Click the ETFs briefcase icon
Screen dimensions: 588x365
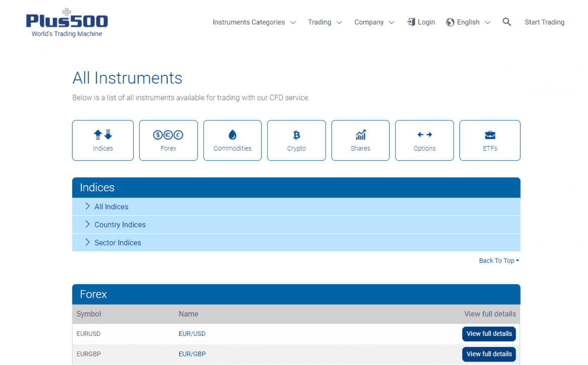[x=490, y=135]
